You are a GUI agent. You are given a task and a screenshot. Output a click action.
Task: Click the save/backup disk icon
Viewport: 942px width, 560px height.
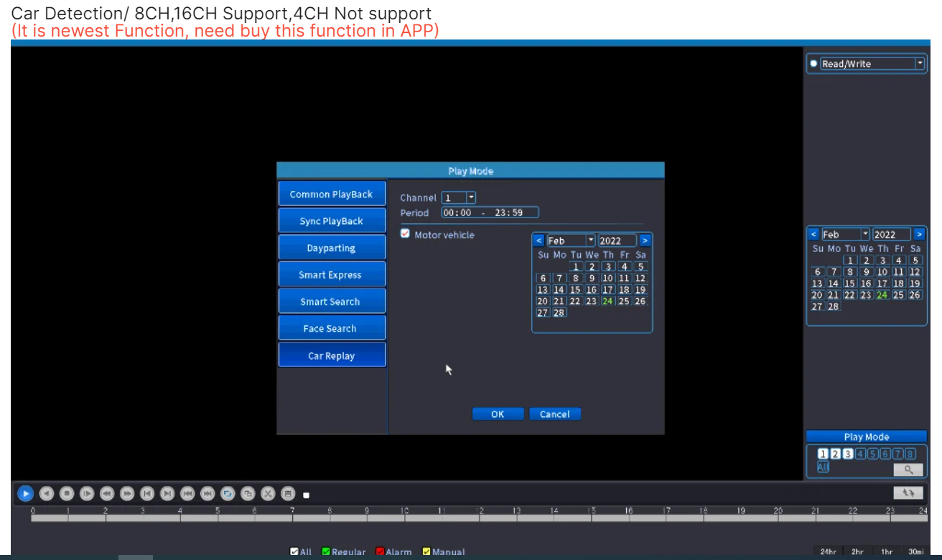pos(288,493)
